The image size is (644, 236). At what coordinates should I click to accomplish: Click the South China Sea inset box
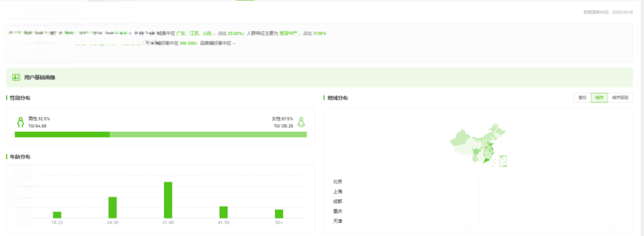tap(503, 161)
